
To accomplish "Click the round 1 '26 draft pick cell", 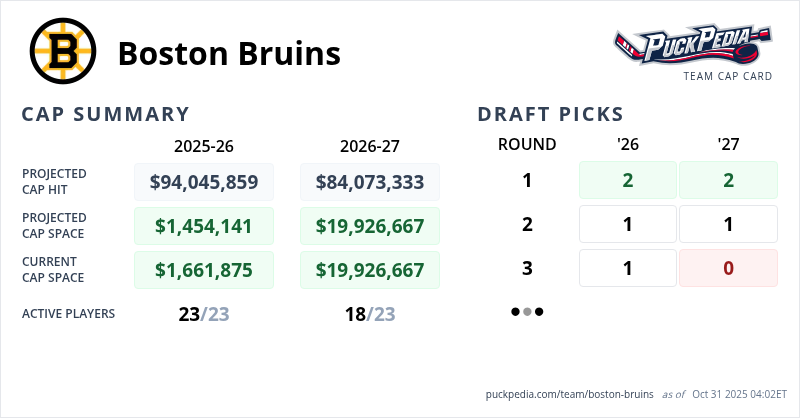I will pos(628,180).
